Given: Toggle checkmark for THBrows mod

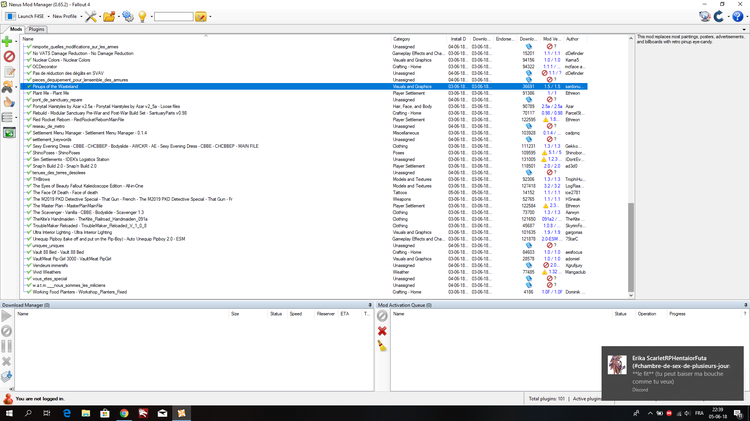Looking at the screenshot, I should point(29,179).
